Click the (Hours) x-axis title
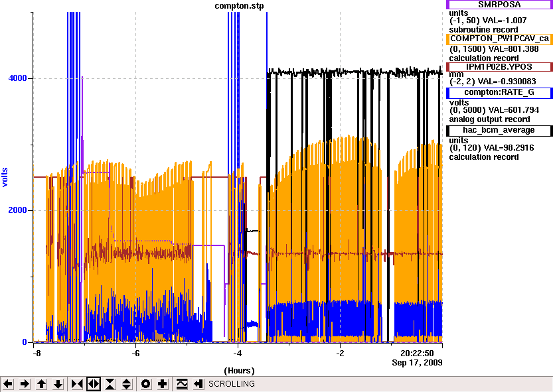 pyautogui.click(x=239, y=371)
